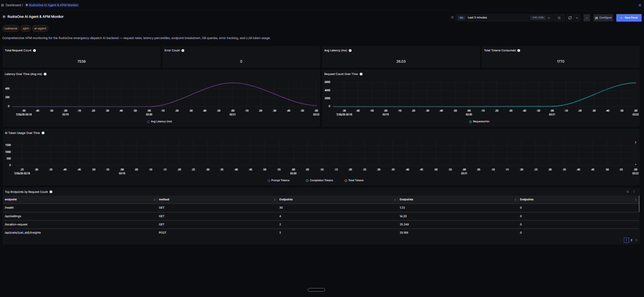Viewport: 644px width, 297px height.
Task: Click the Configure button
Action: pyautogui.click(x=603, y=18)
